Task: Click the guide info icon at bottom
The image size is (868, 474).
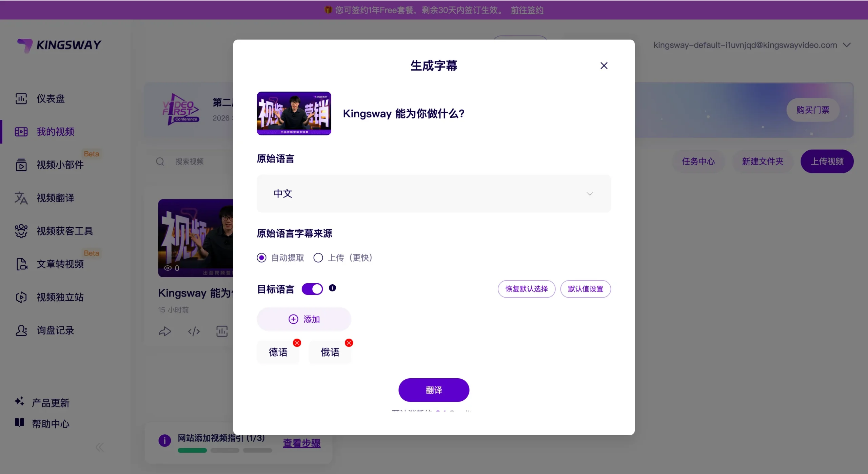Action: 164,441
